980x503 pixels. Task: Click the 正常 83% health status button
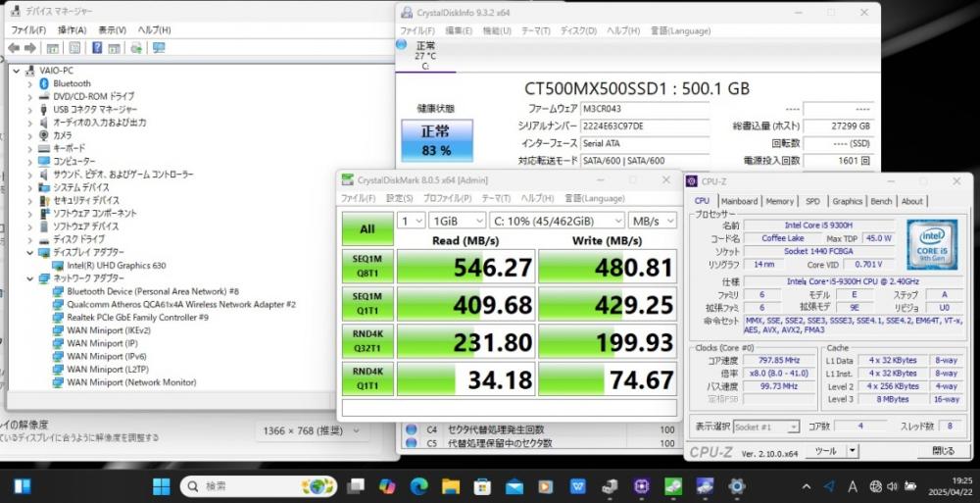pos(437,140)
